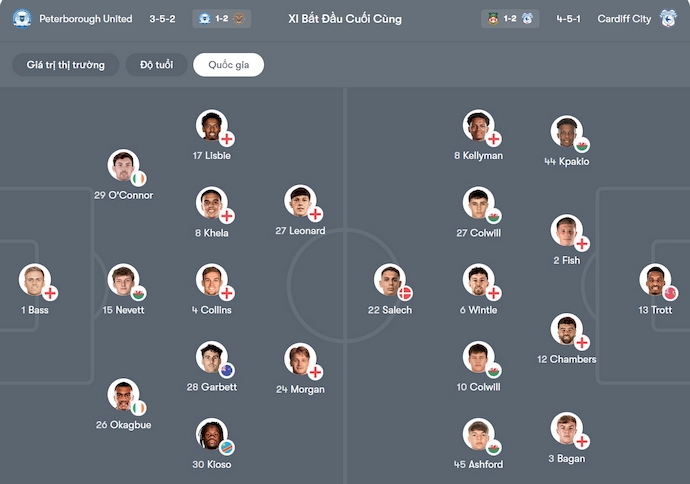This screenshot has width=690, height=484.
Task: Click Kioso's player avatar
Action: click(x=211, y=434)
